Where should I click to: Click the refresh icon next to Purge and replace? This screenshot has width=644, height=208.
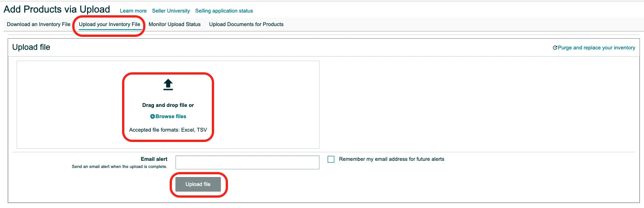point(555,48)
